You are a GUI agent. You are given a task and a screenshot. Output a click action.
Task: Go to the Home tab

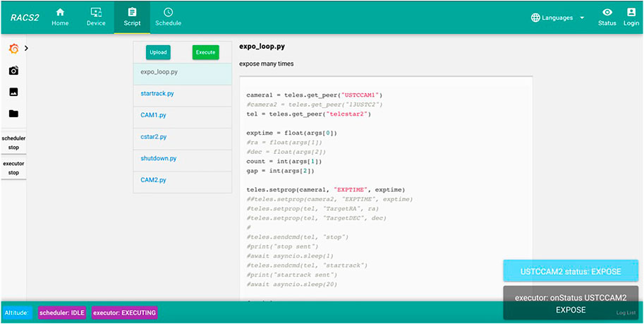[60, 17]
